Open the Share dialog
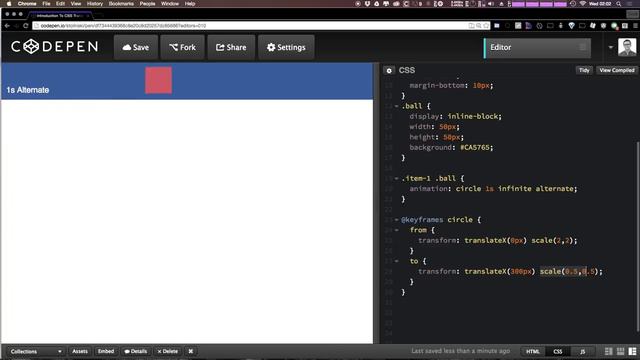This screenshot has height=360, width=640. point(231,47)
